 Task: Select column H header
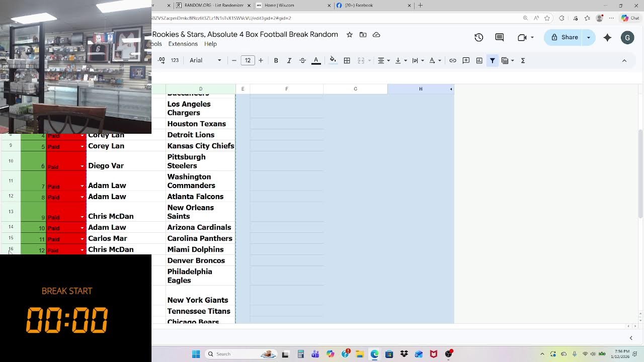pyautogui.click(x=421, y=89)
